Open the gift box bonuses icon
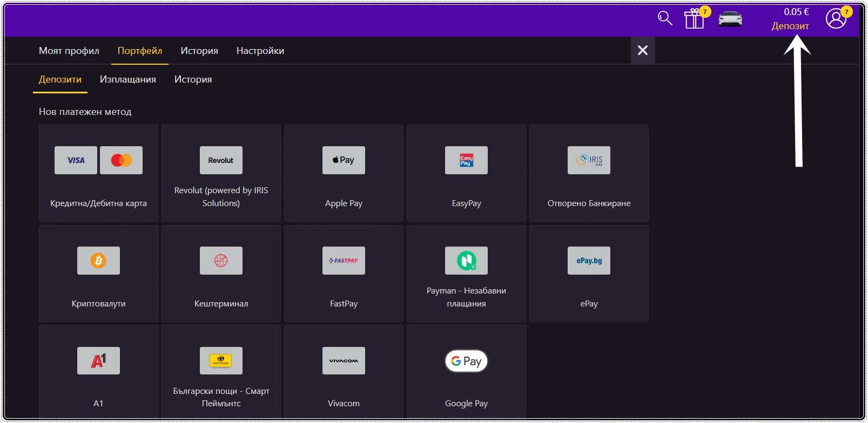The width and height of the screenshot is (868, 423). [695, 18]
